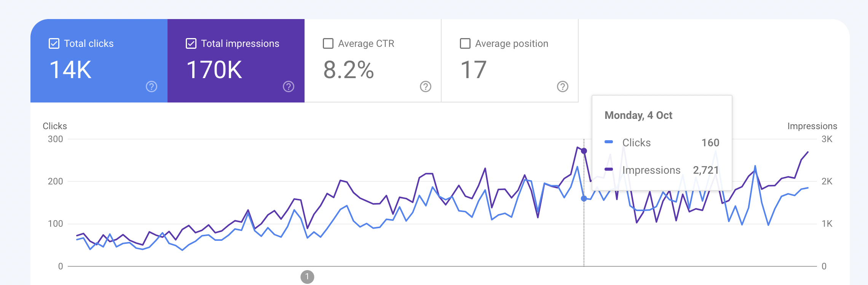Click help icon on Average position card
The width and height of the screenshot is (868, 285).
point(563,87)
